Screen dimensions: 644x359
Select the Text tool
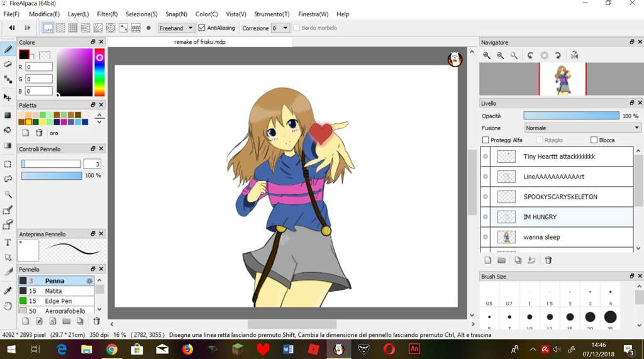point(8,242)
